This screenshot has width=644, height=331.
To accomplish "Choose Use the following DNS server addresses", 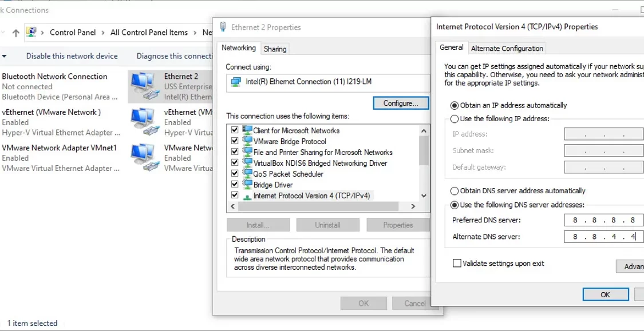I will click(455, 205).
